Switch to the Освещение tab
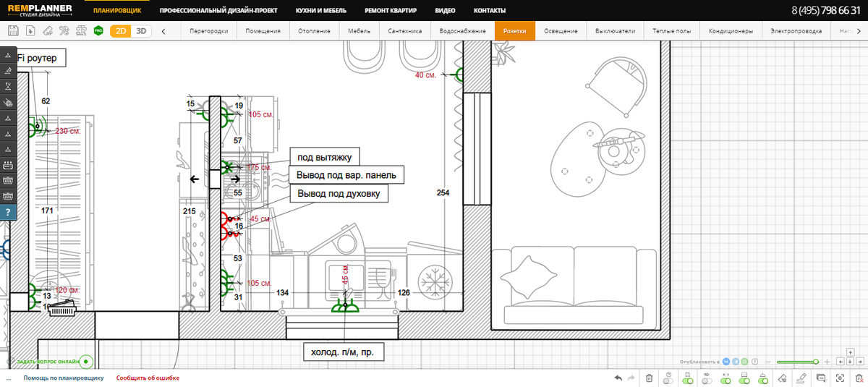The image size is (868, 387). (561, 31)
